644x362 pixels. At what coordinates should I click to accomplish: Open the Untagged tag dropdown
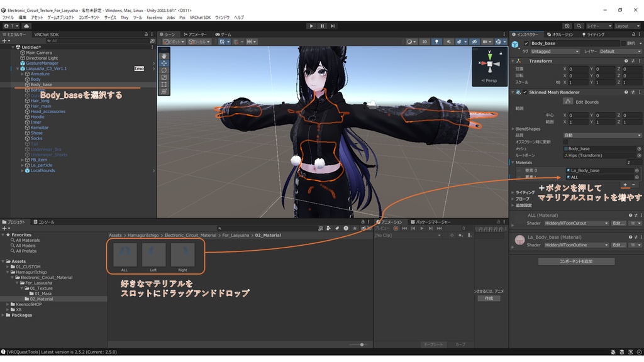point(555,52)
